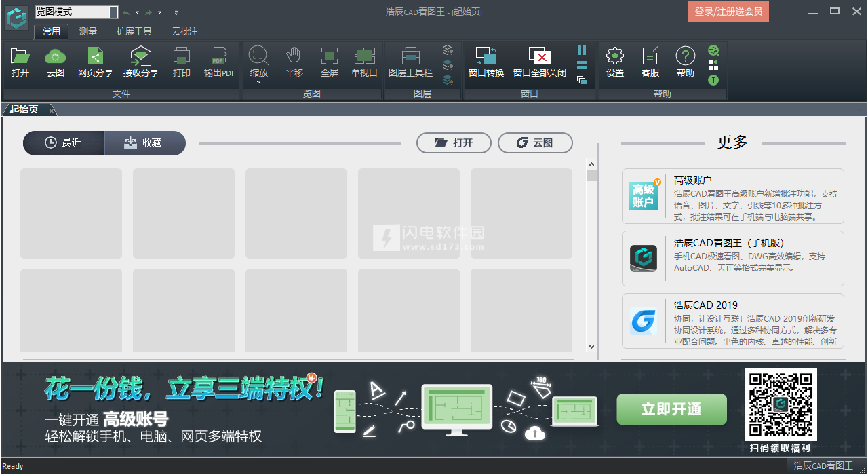This screenshot has height=475, width=868.
Task: Switch to the 常用 ribbon tab
Action: [52, 31]
